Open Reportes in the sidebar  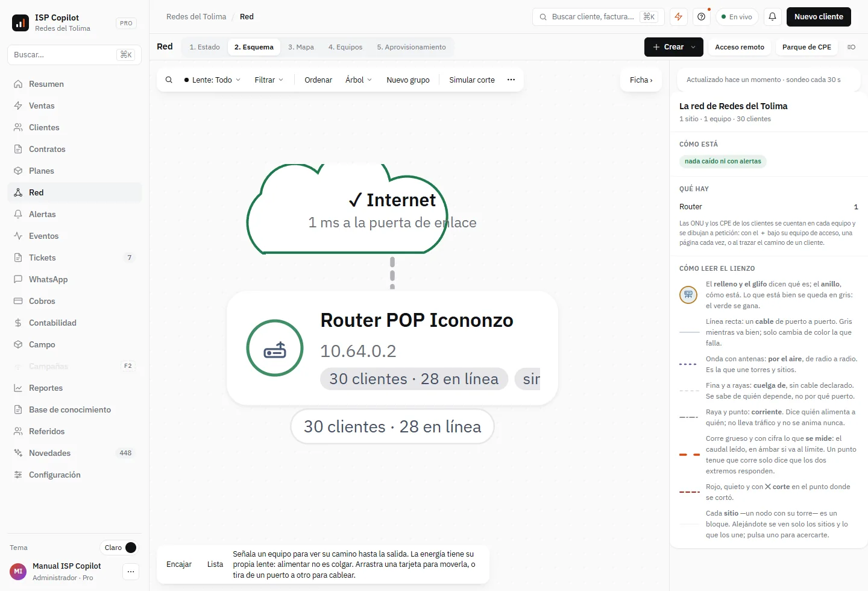tap(75, 388)
